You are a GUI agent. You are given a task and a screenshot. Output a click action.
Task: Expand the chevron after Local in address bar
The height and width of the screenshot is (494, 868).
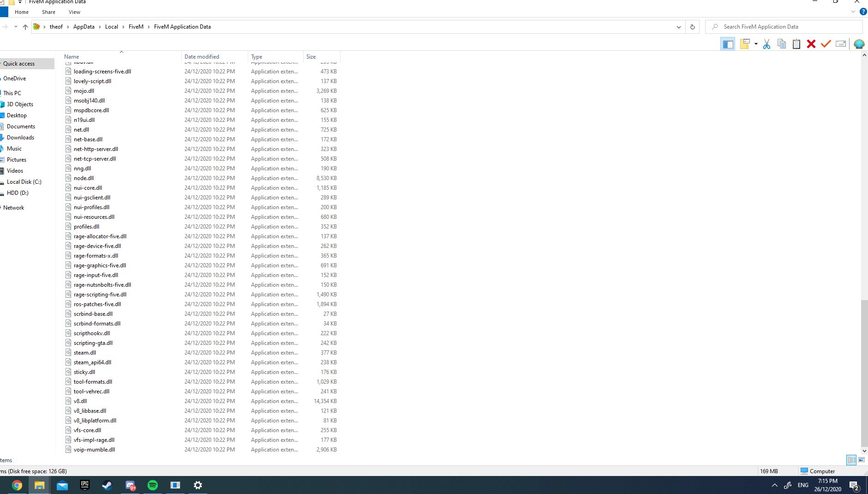click(123, 27)
